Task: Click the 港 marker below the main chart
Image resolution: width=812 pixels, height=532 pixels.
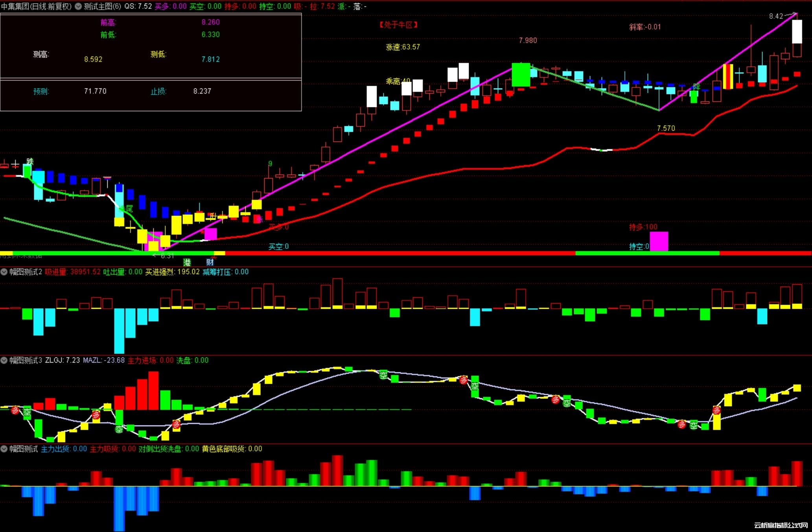Action: point(187,262)
